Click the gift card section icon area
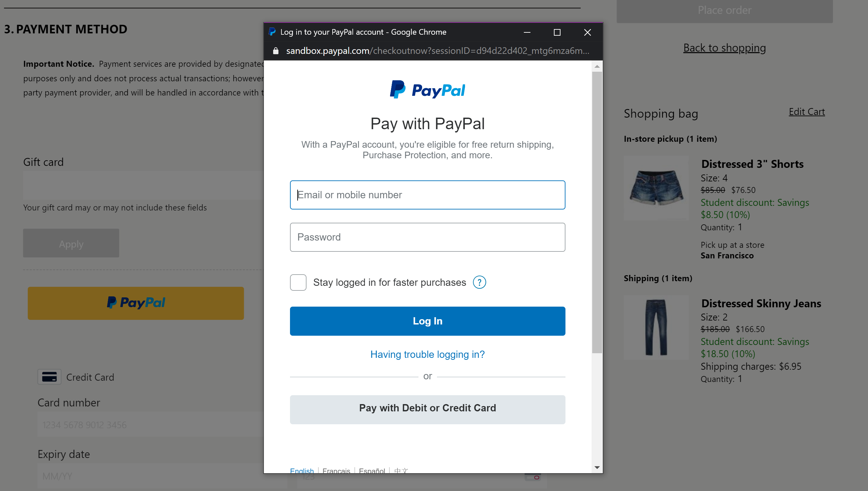 tap(43, 161)
